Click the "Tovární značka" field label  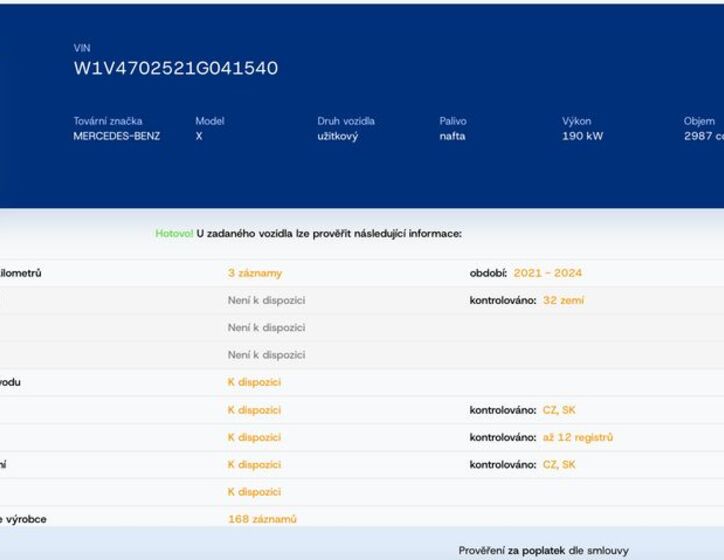click(107, 121)
